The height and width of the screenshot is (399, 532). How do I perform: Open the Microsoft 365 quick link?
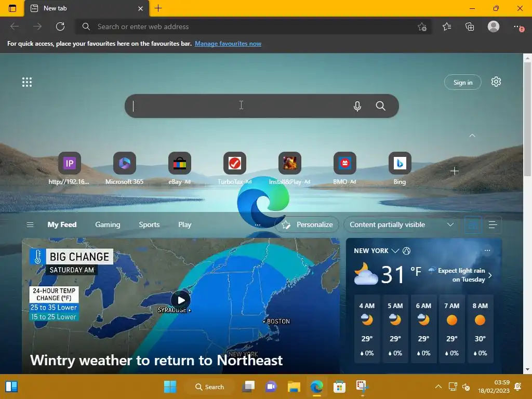pos(125,168)
